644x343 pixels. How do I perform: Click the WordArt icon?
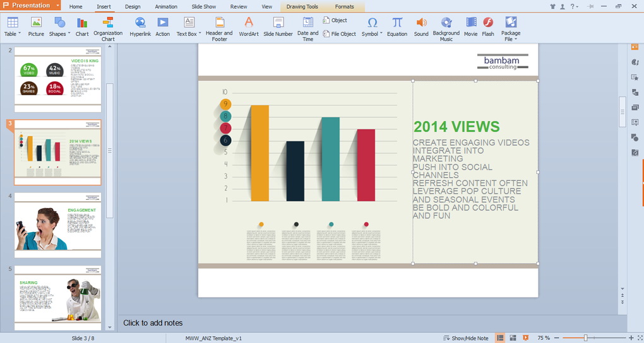click(249, 27)
